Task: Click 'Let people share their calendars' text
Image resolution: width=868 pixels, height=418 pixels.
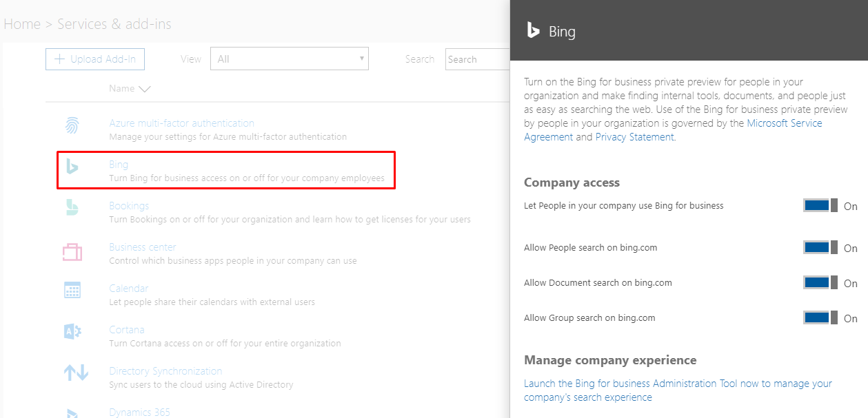Action: [212, 302]
